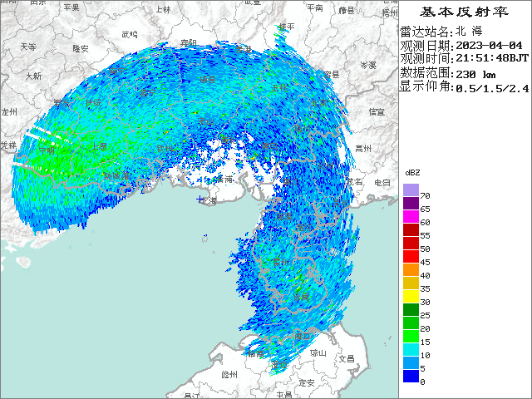This screenshot has width=532, height=399.
Task: Click the 信宜 city label
Action: tap(377, 111)
